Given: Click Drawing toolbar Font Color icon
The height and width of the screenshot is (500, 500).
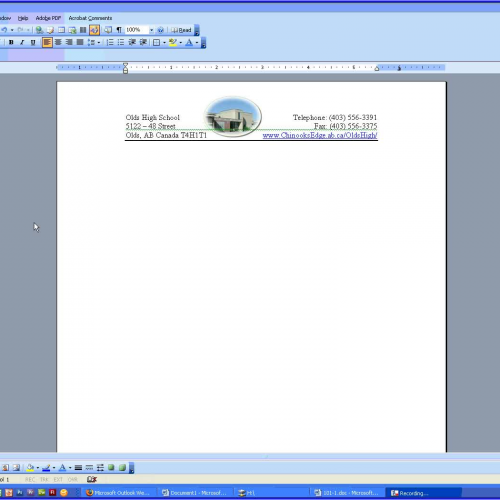Looking at the screenshot, I should tap(62, 468).
